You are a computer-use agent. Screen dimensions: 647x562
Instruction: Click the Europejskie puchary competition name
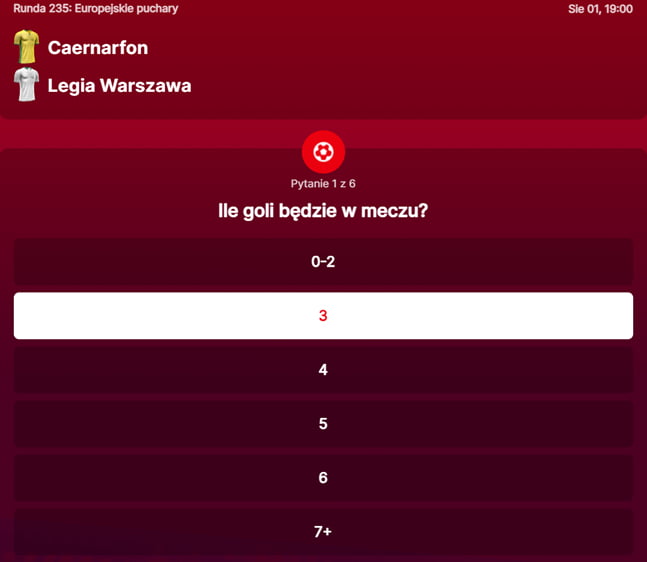pos(127,9)
